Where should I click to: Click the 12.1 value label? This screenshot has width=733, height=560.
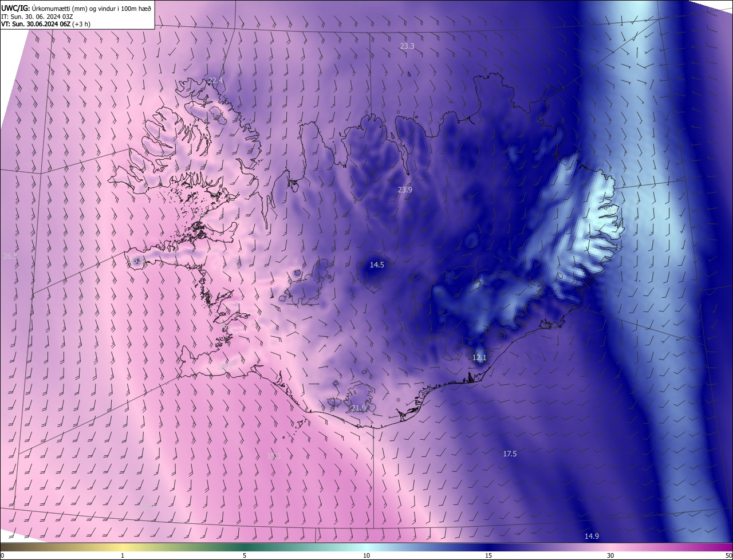coord(479,358)
